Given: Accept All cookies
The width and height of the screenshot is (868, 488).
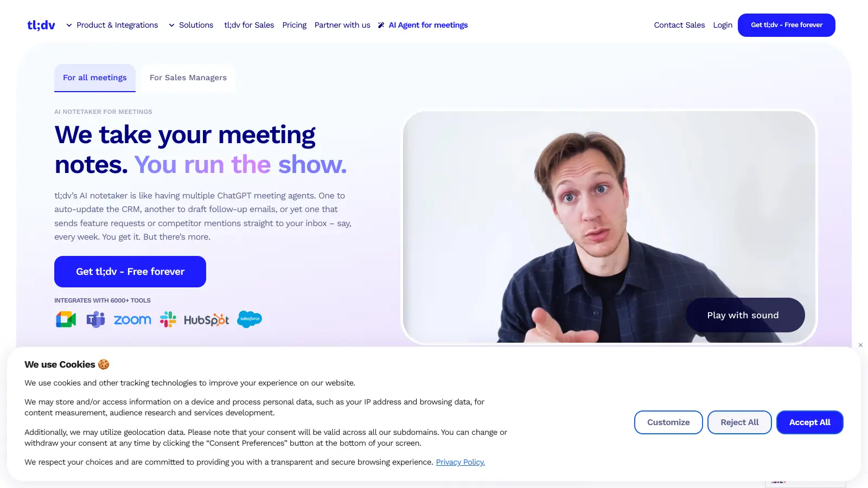Looking at the screenshot, I should [809, 422].
